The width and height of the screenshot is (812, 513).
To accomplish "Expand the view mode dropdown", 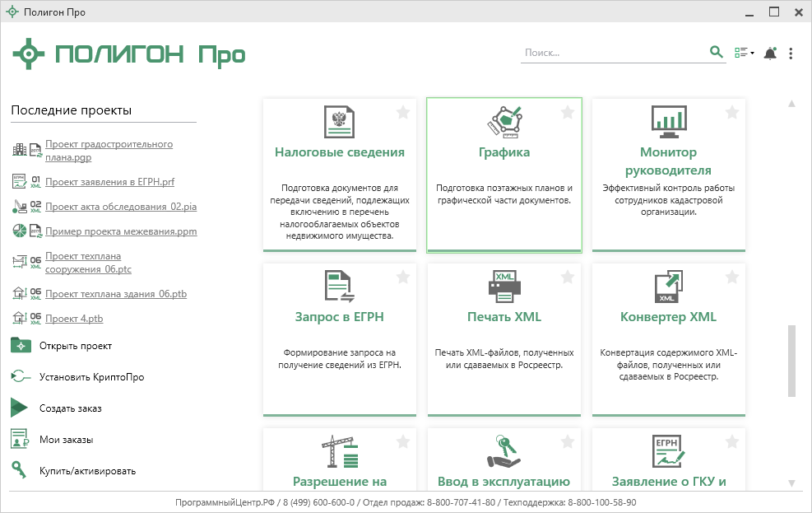I will (x=744, y=54).
